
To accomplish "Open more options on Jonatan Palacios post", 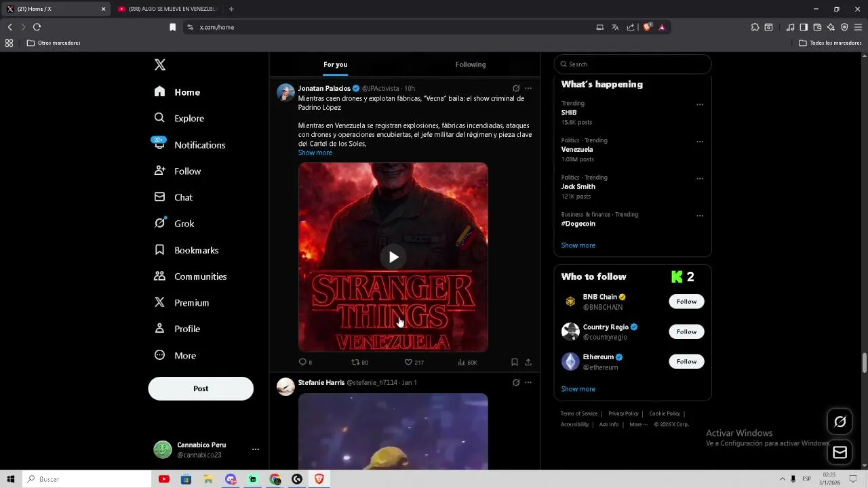I will [x=528, y=88].
